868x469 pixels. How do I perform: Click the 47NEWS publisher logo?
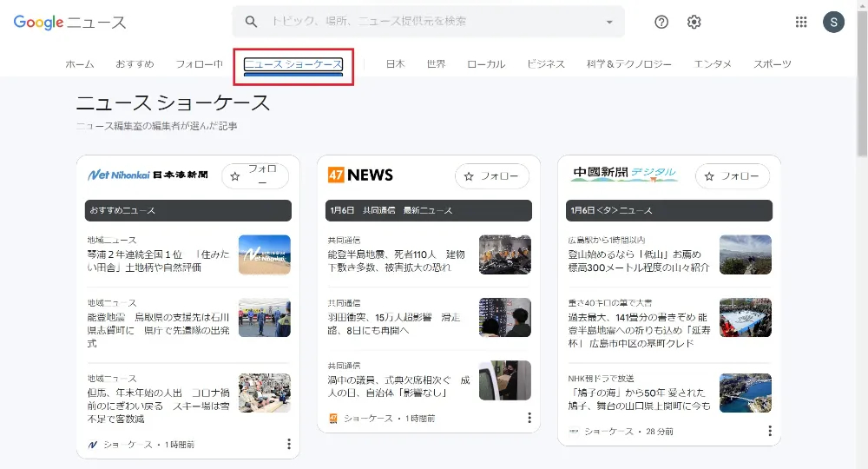tap(360, 175)
